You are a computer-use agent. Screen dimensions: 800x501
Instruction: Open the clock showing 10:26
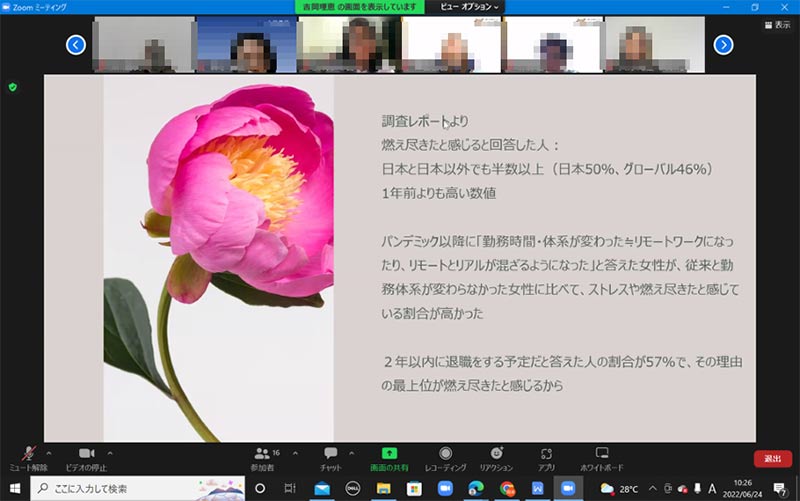point(742,489)
